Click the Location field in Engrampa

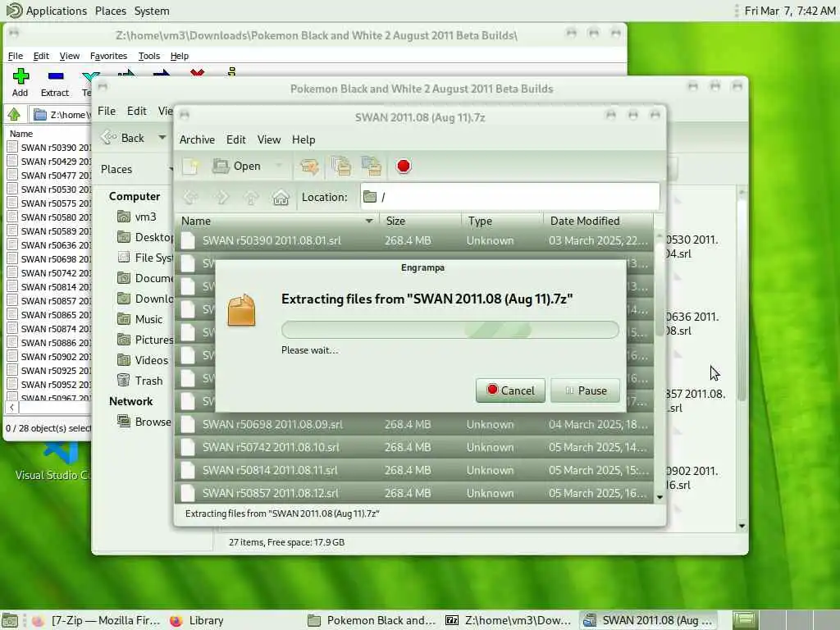tap(510, 197)
